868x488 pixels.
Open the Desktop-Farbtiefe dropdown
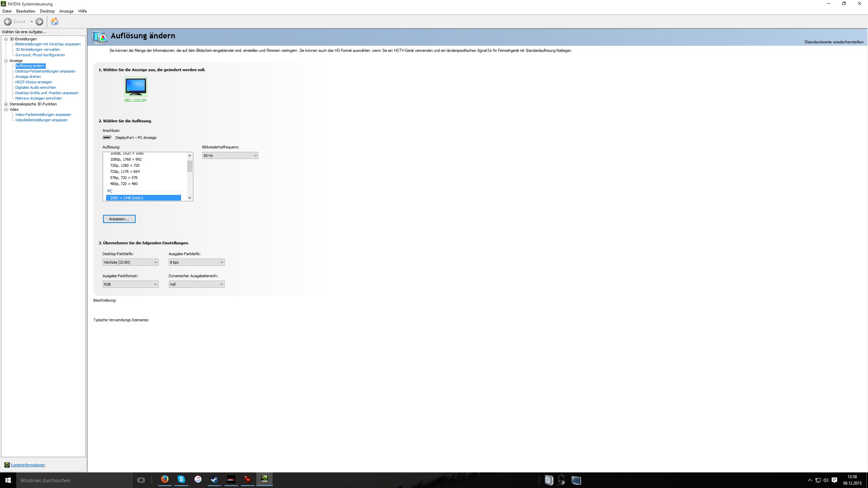click(130, 262)
